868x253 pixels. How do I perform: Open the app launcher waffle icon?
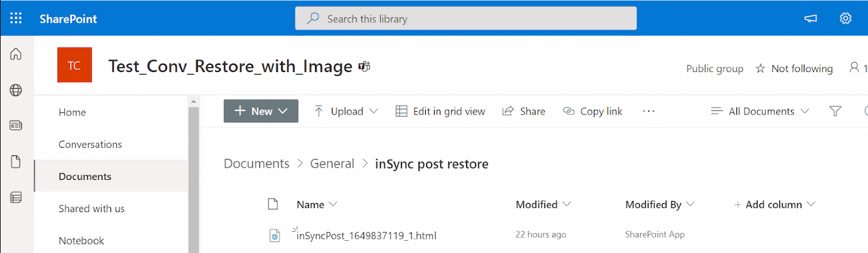[16, 18]
